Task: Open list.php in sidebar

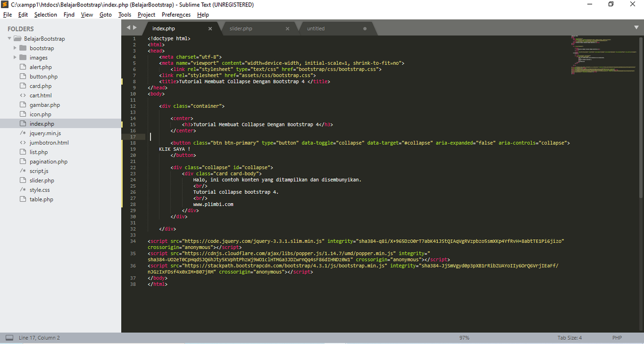Action: (x=39, y=152)
